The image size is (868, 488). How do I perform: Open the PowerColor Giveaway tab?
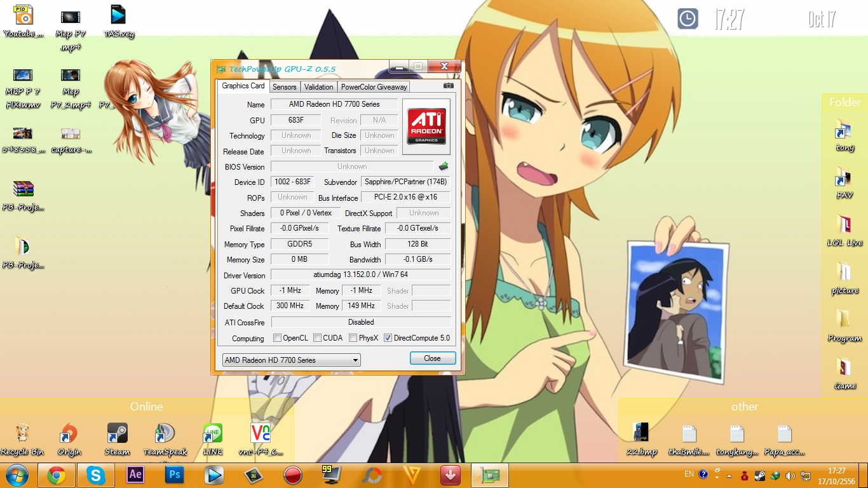tap(374, 86)
